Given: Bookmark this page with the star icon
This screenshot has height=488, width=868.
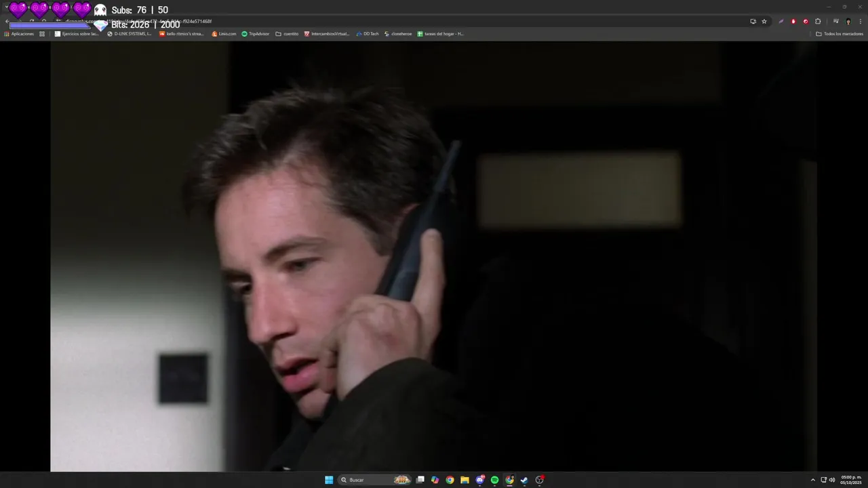Looking at the screenshot, I should (764, 21).
